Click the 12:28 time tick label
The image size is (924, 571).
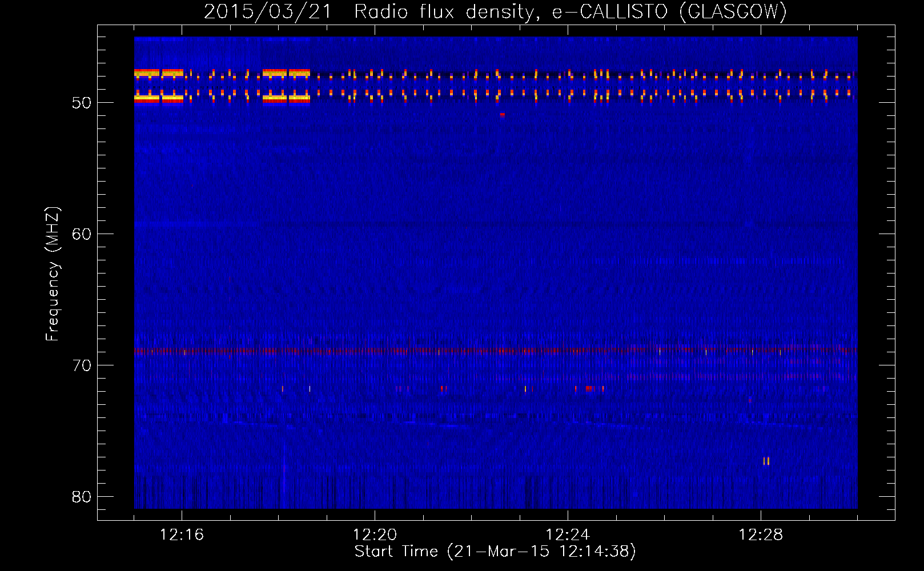point(761,535)
